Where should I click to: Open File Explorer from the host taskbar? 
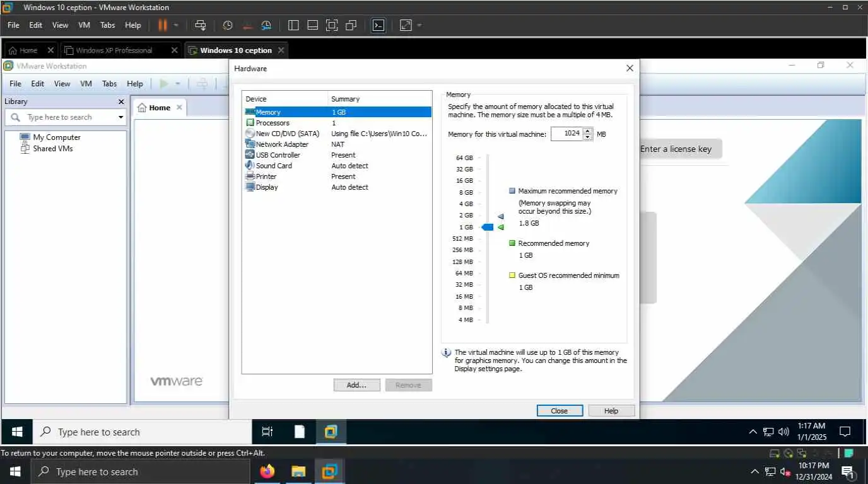(x=298, y=471)
